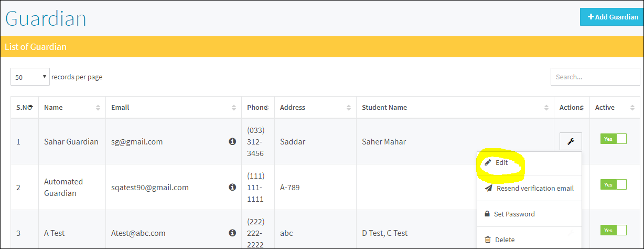Click paper plane icon for resend verification
This screenshot has height=249, width=644.
point(488,188)
